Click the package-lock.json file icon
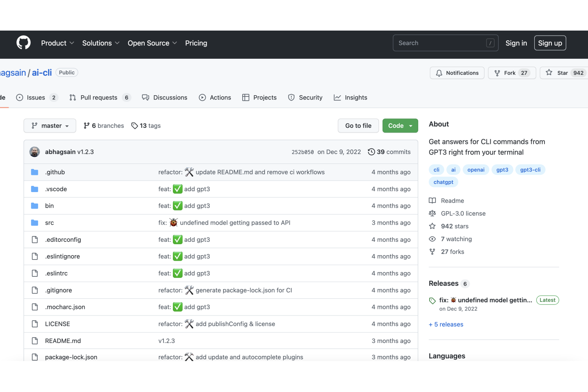 tap(34, 357)
